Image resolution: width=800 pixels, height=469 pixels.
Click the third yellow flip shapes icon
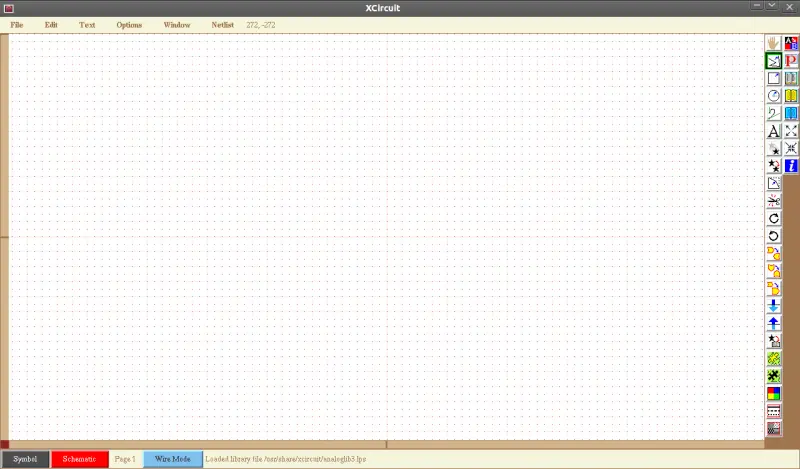773,288
